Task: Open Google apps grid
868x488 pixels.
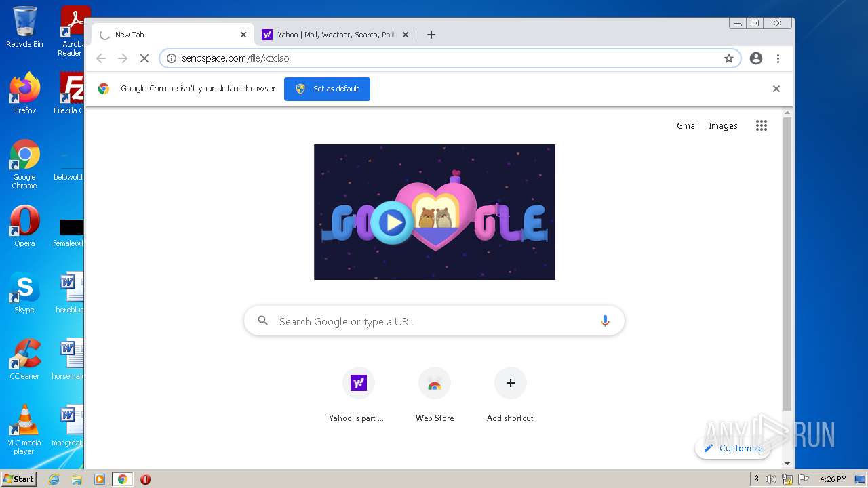Action: point(762,125)
